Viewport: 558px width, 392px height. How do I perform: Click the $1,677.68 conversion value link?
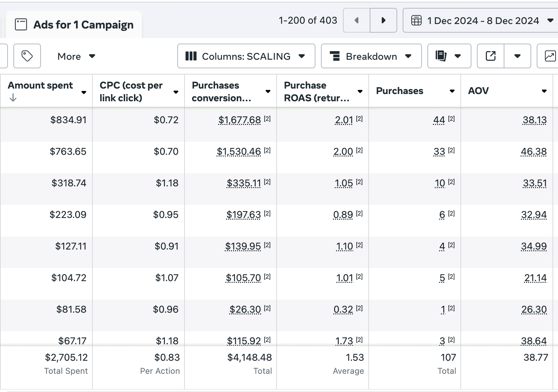point(239,120)
